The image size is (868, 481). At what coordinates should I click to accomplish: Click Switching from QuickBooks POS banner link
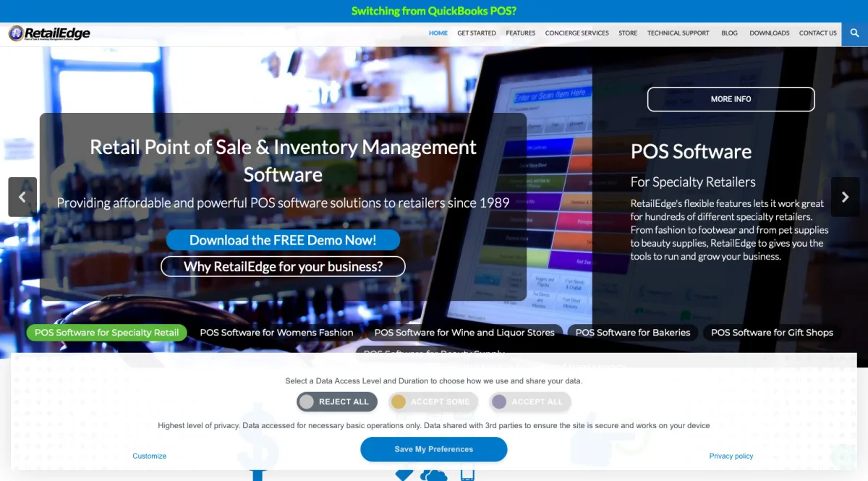click(434, 11)
